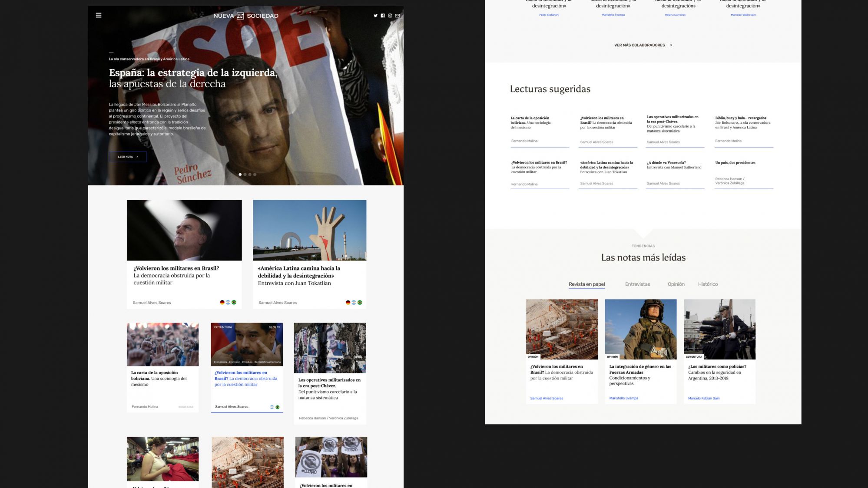
Task: Select German flag on the Juan Tokatlian card
Action: 348,303
